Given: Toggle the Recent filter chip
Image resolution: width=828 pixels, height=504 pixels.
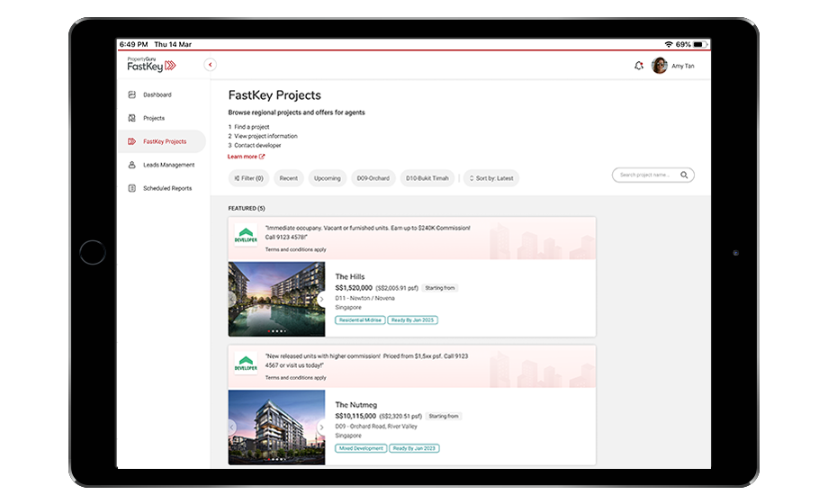Looking at the screenshot, I should tap(288, 178).
